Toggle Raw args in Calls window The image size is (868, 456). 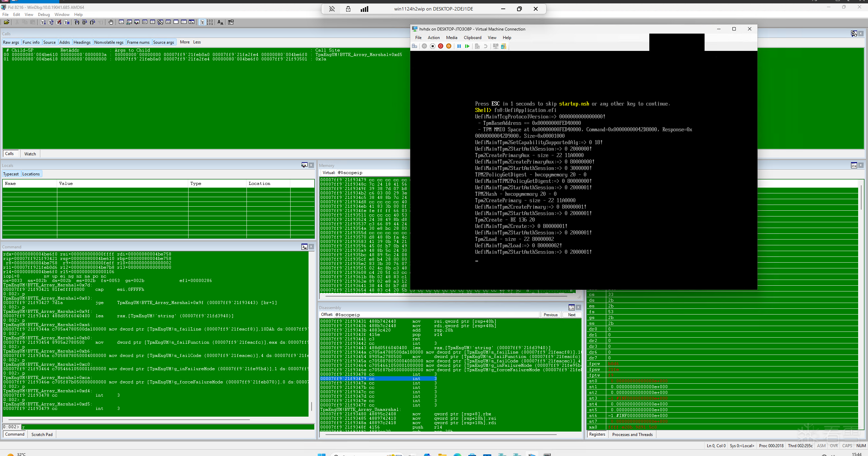pyautogui.click(x=11, y=42)
